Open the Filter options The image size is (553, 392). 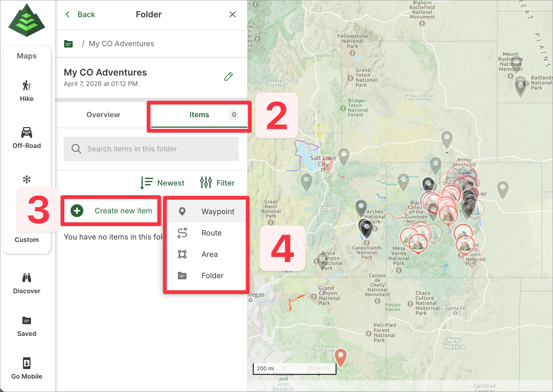coord(217,183)
